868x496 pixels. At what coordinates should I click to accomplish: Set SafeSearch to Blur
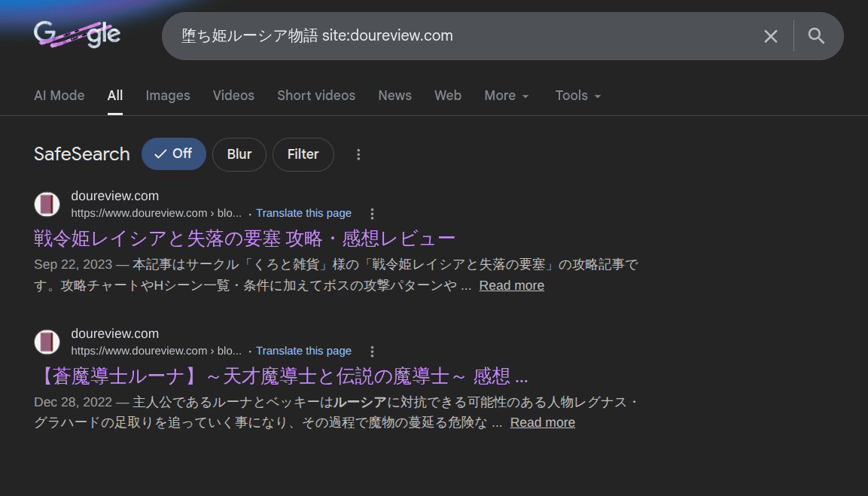pyautogui.click(x=239, y=154)
